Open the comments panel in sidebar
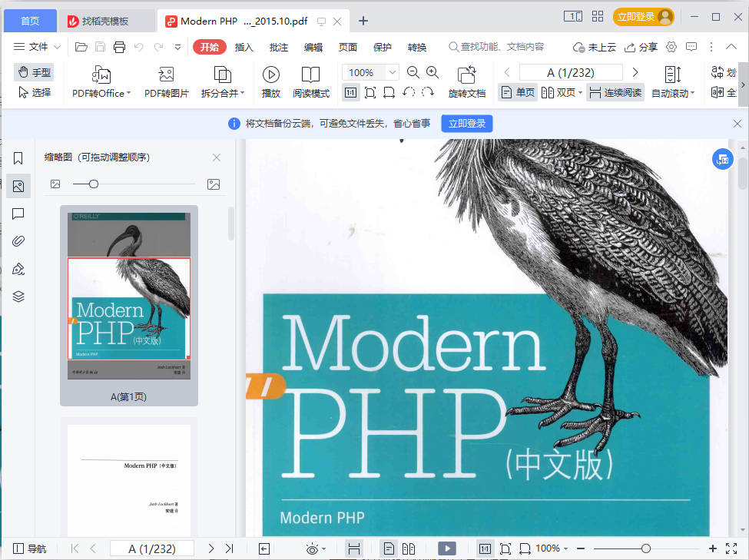749x560 pixels. tap(18, 214)
